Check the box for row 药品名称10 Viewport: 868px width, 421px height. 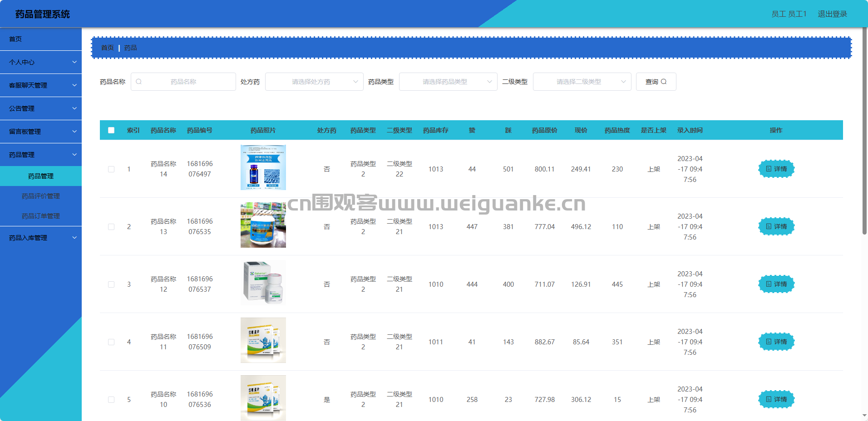111,400
